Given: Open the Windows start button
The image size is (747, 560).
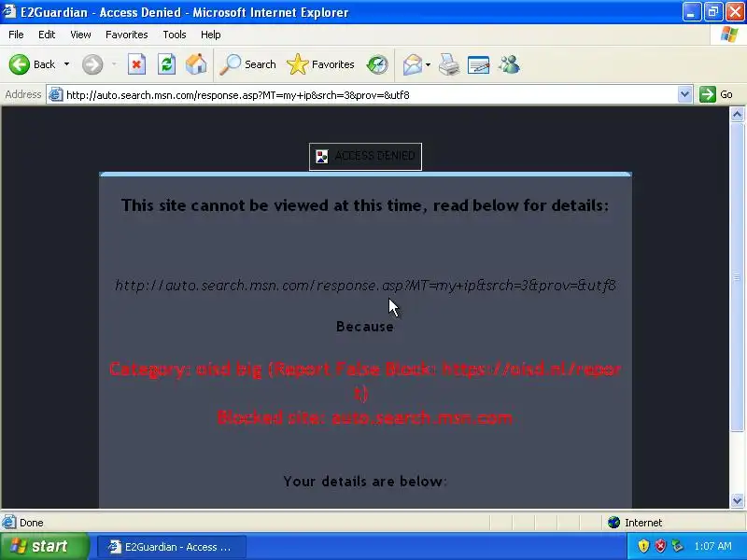Looking at the screenshot, I should (x=44, y=546).
